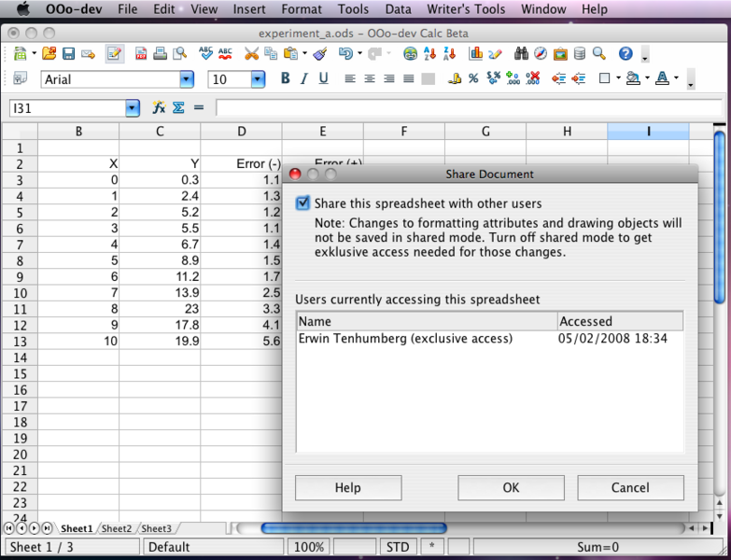The height and width of the screenshot is (560, 731).
Task: Export directly as PDF icon
Action: [x=141, y=54]
